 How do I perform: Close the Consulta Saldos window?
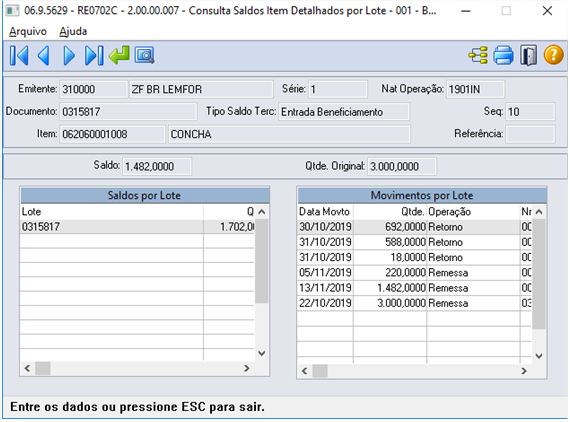[547, 11]
